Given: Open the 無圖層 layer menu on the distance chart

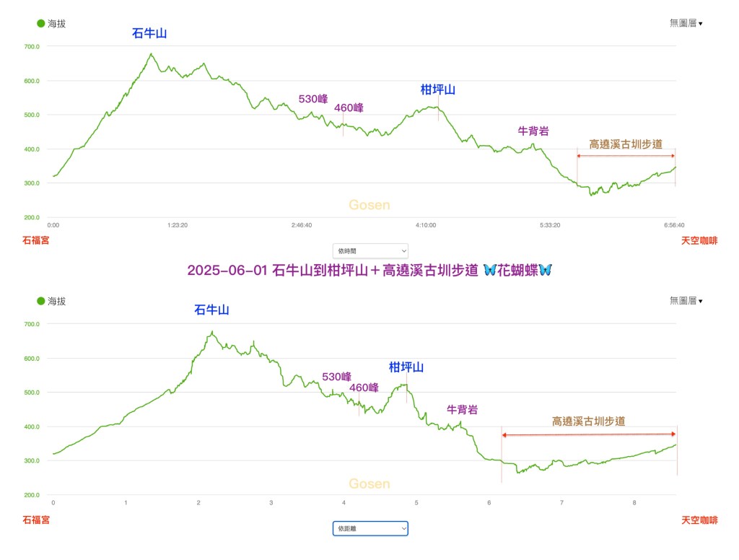Looking at the screenshot, I should pyautogui.click(x=686, y=301).
